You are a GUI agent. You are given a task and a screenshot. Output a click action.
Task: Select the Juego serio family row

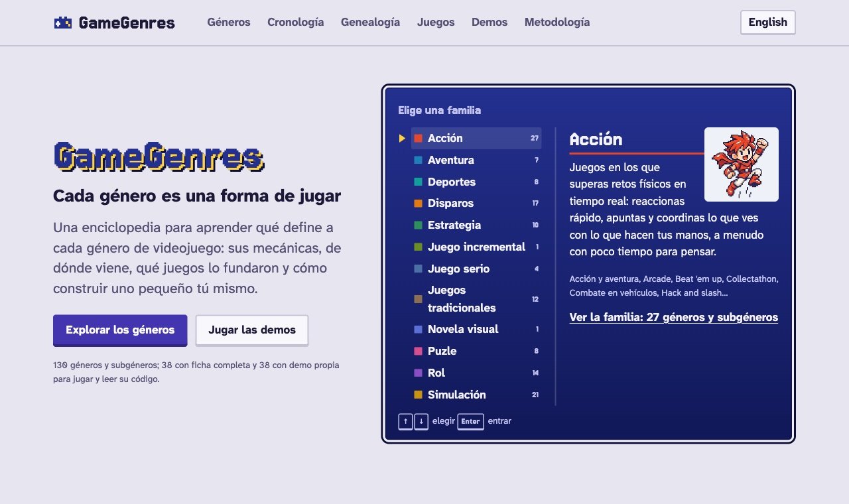[x=476, y=269]
